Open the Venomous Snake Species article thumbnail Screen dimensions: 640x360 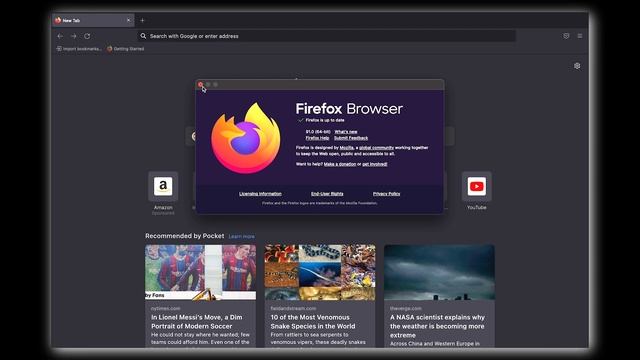click(320, 272)
